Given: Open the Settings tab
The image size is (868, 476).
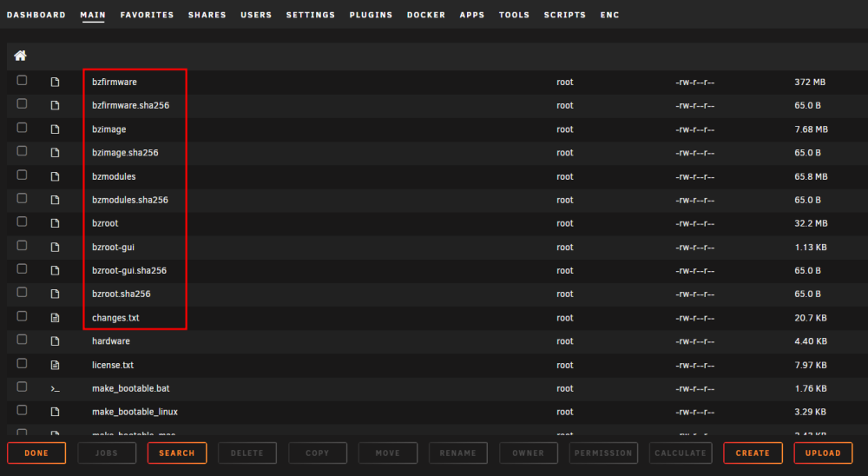Looking at the screenshot, I should coord(311,15).
